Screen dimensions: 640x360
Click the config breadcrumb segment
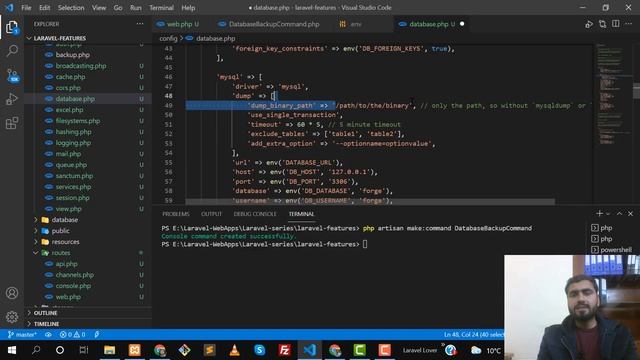coord(168,38)
